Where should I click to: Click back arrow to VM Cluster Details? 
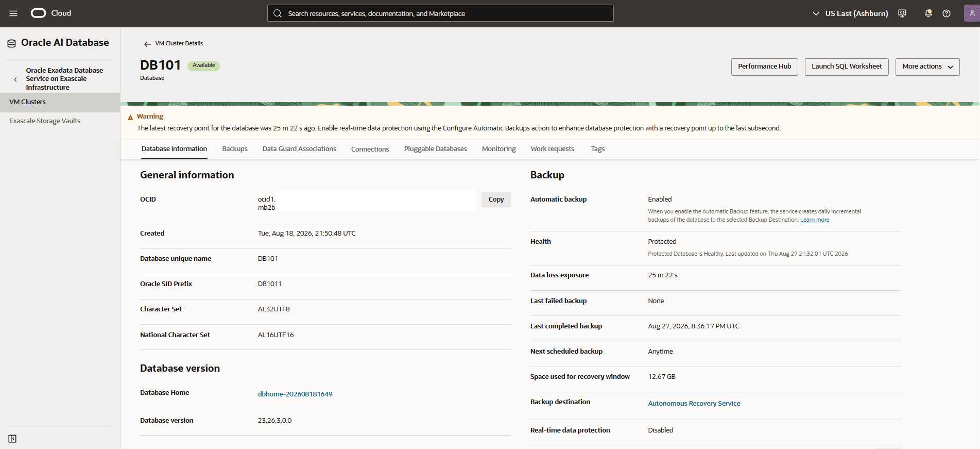click(x=147, y=44)
